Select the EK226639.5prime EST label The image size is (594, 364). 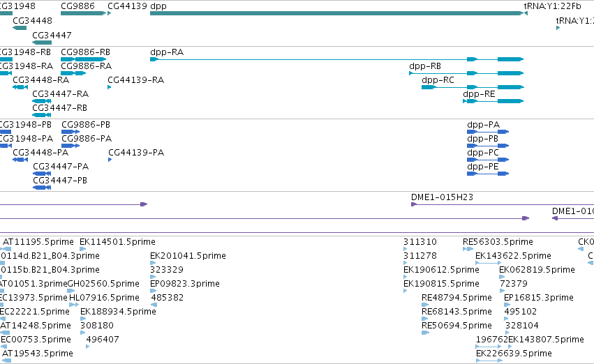click(514, 354)
